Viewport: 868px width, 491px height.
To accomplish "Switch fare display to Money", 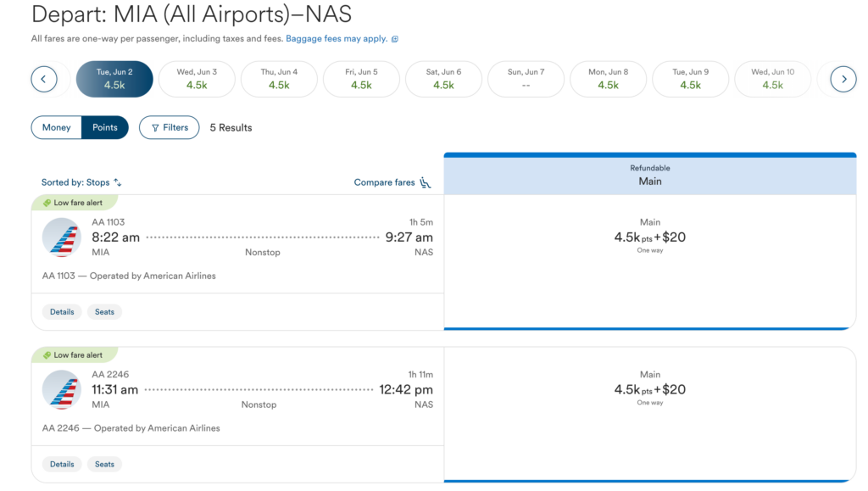I will pyautogui.click(x=57, y=127).
